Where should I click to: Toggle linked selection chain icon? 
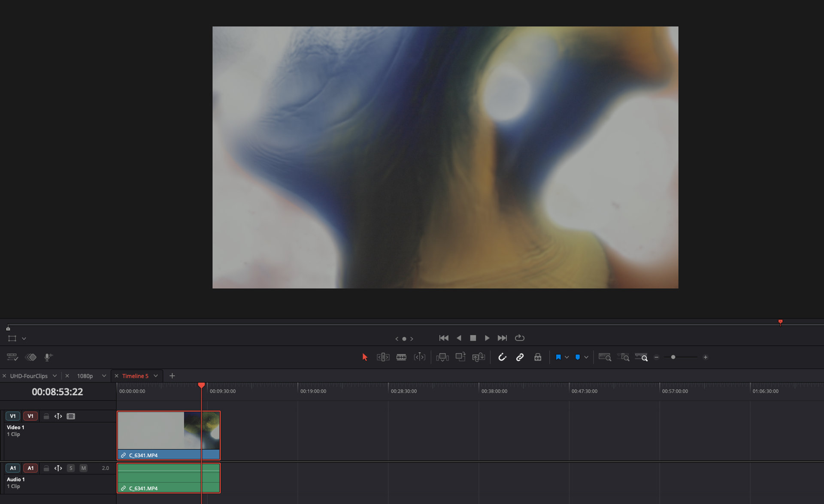click(520, 357)
